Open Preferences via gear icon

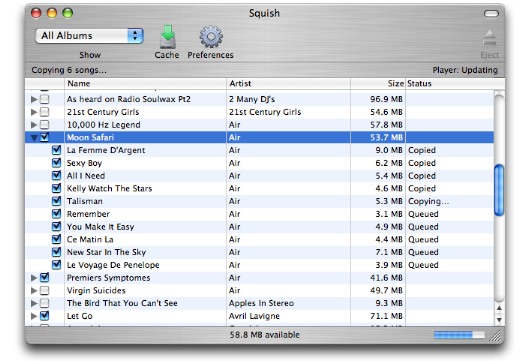click(211, 36)
